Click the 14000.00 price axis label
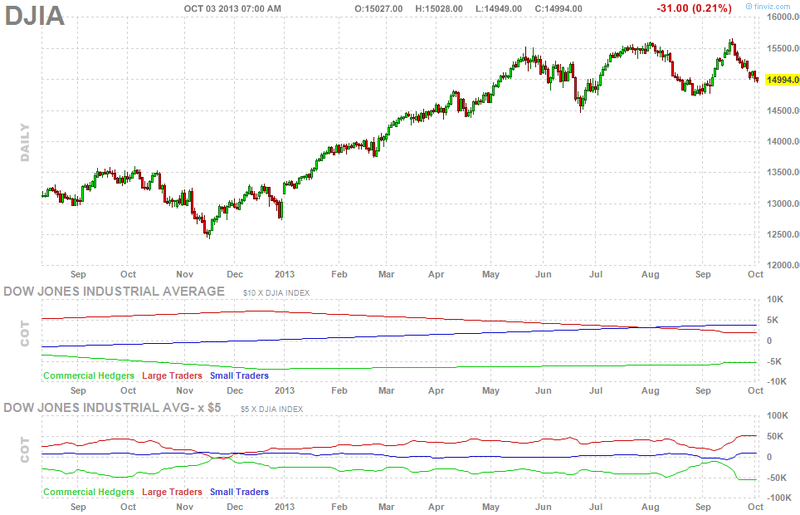Viewport: 800px width, 515px height. tap(783, 141)
